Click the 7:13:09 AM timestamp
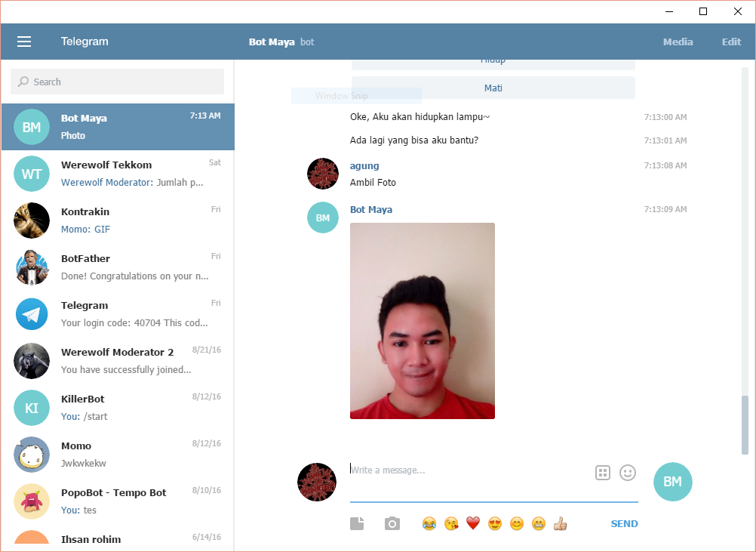The image size is (756, 552). tap(665, 209)
